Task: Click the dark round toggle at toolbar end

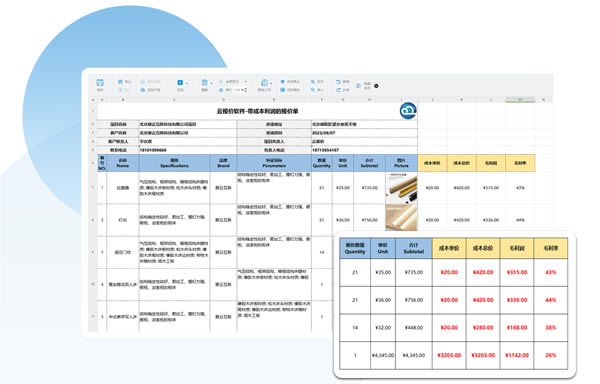Action: coord(376,86)
